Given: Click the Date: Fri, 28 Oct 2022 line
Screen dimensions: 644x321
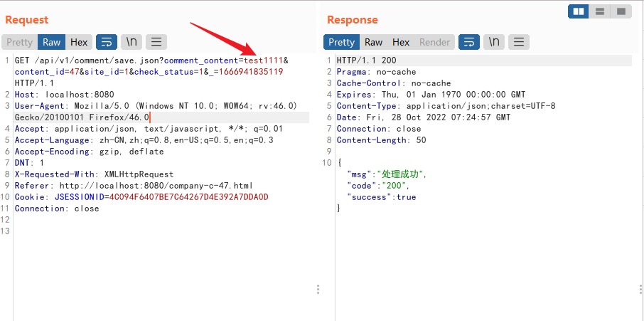Looking at the screenshot, I should [x=424, y=117].
